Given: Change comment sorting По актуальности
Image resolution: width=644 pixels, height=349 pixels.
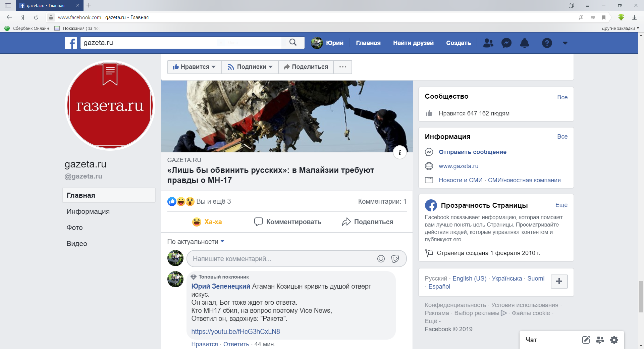Looking at the screenshot, I should coord(196,242).
